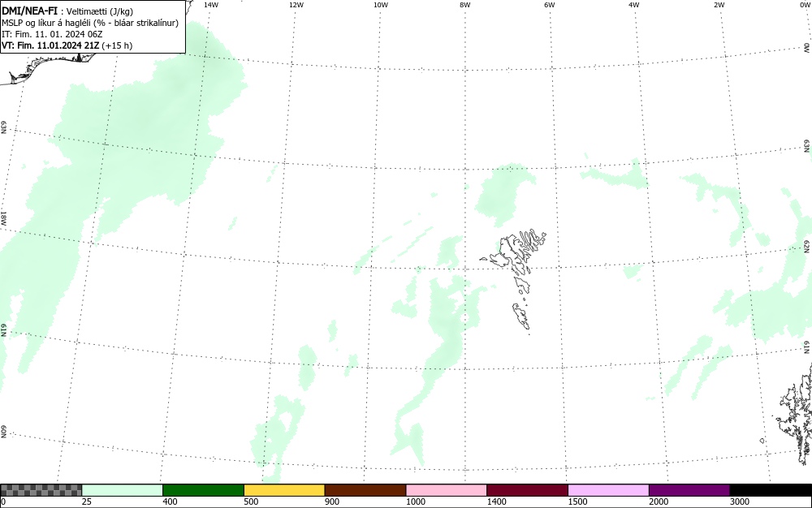Click the Shetland coastline outline at right edge

pyautogui.click(x=795, y=414)
